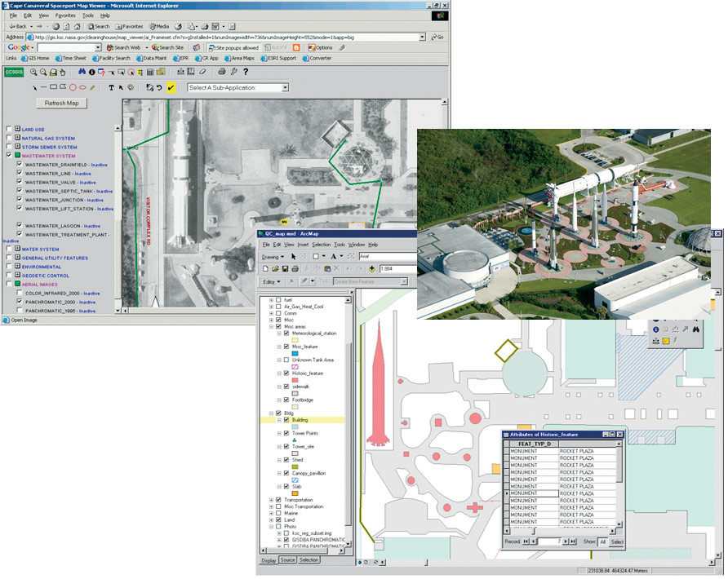The height and width of the screenshot is (579, 728).
Task: Click the Go button beside the address bar
Action: point(437,37)
